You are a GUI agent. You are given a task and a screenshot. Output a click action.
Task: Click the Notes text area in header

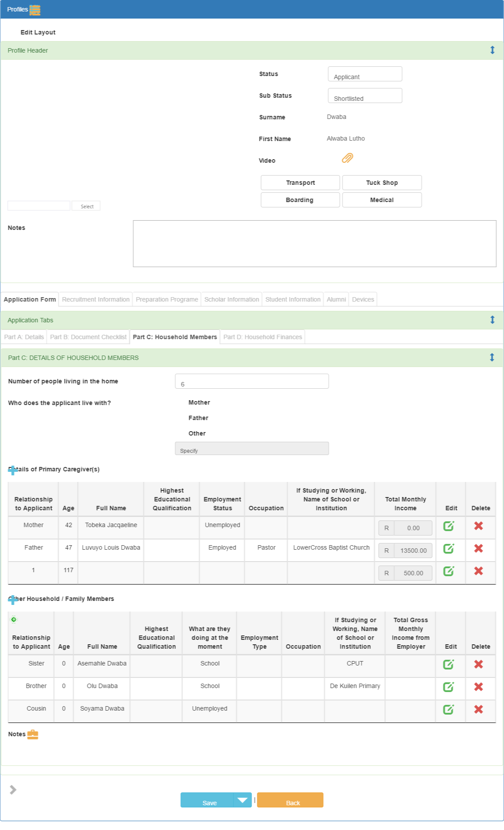[315, 244]
